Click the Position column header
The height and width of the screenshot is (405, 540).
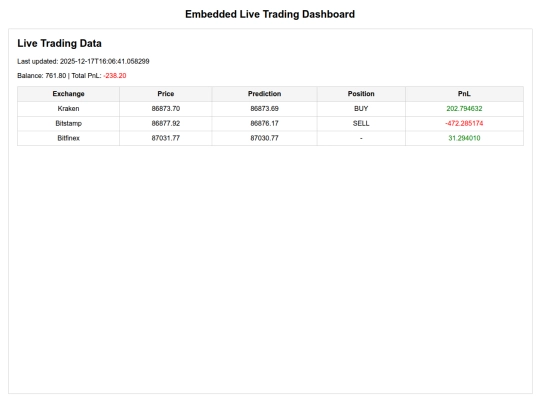361,94
